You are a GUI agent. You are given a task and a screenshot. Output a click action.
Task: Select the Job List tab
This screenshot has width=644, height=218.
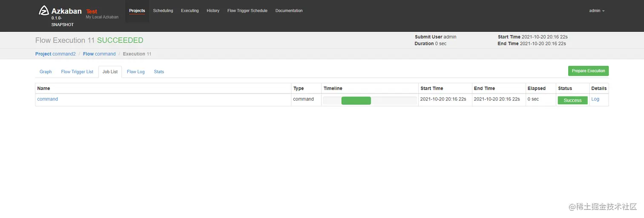click(110, 72)
